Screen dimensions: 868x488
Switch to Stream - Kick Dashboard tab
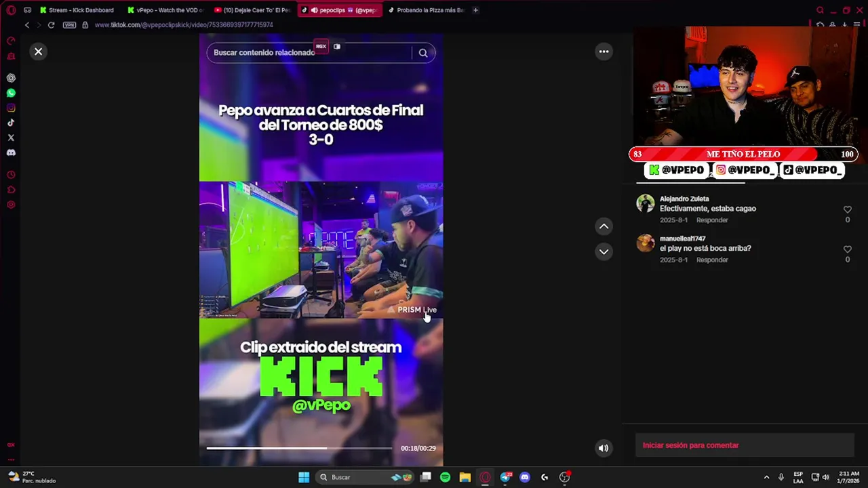(77, 10)
